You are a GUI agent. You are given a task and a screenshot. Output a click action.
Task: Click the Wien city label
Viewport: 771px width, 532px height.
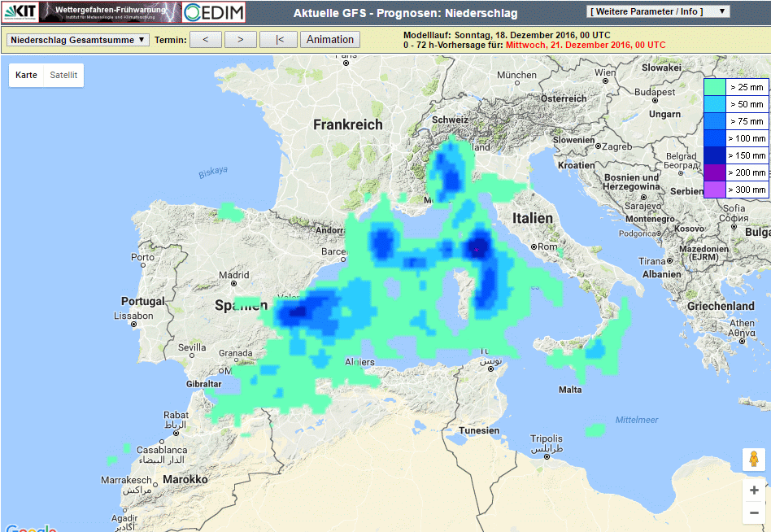point(605,72)
